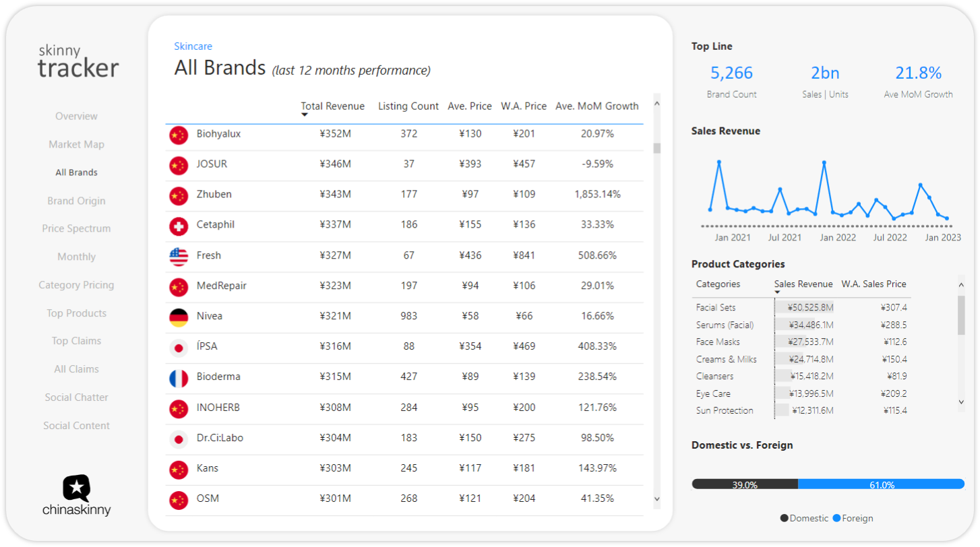Click the Categories column header
The height and width of the screenshot is (547, 980).
click(x=718, y=284)
